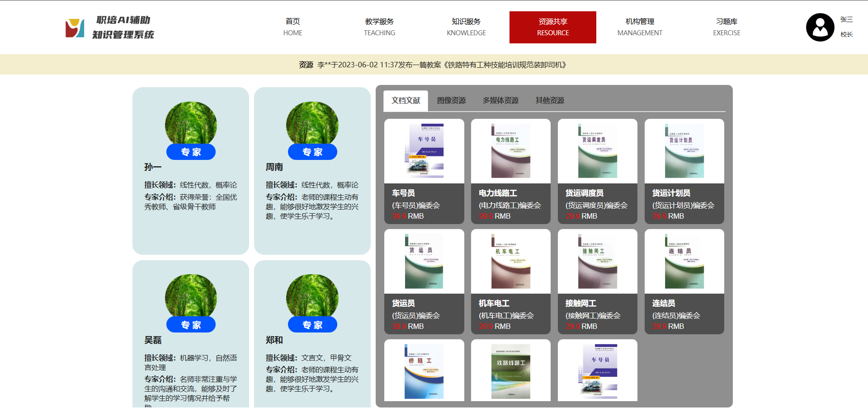Click the role label 校长
Viewport: 868px width, 412px height.
coord(847,34)
